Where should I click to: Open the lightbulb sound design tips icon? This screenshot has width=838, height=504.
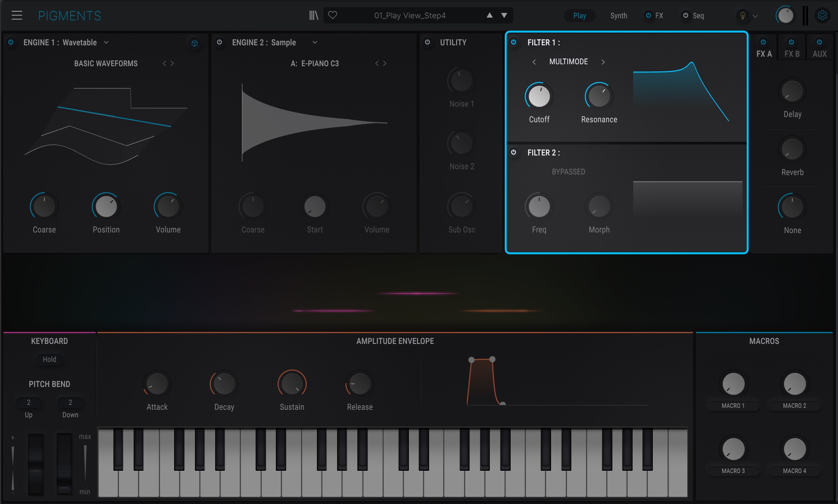click(742, 16)
